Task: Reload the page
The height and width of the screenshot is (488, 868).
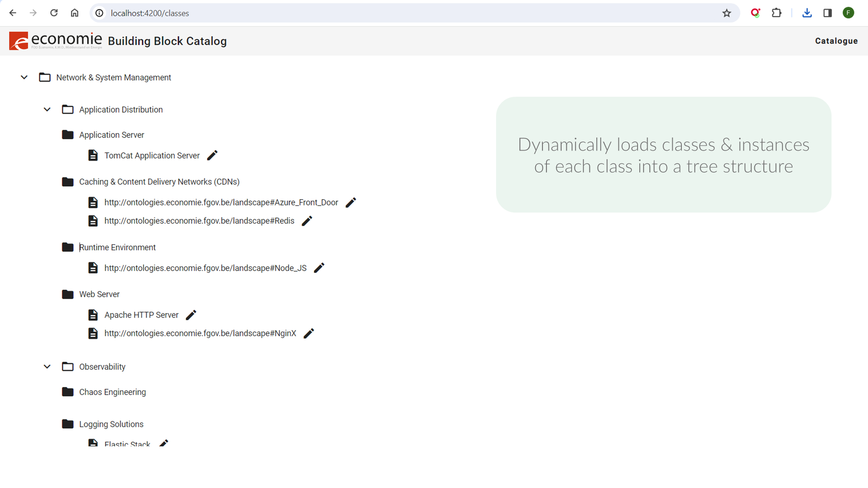Action: 54,13
